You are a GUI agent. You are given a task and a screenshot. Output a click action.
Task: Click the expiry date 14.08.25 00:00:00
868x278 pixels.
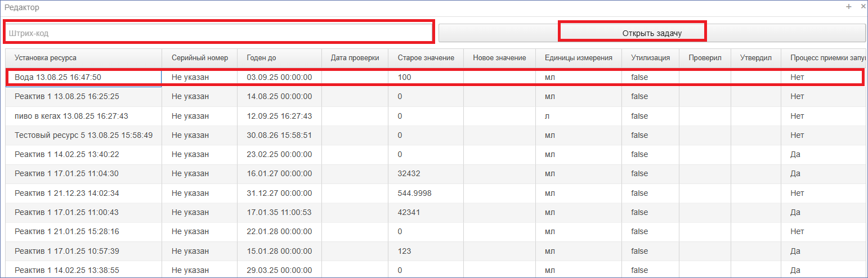pyautogui.click(x=279, y=96)
